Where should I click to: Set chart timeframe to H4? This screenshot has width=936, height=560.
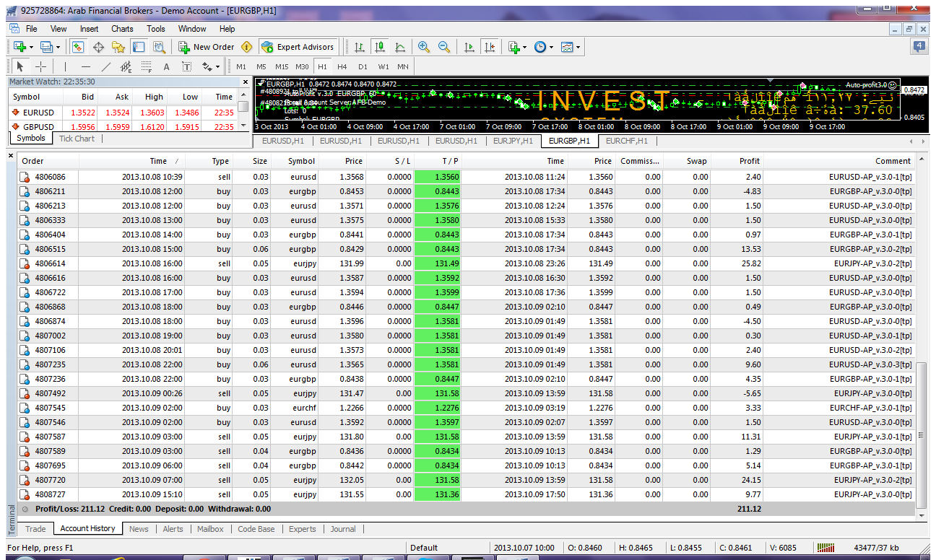click(x=342, y=66)
